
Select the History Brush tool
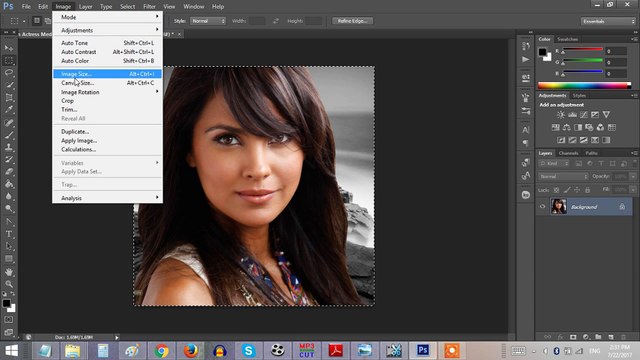[9, 160]
